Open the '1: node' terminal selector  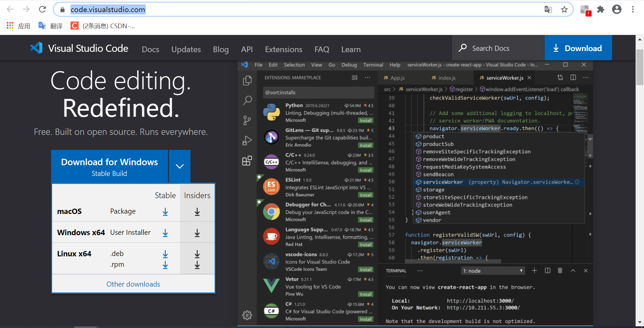(x=492, y=270)
